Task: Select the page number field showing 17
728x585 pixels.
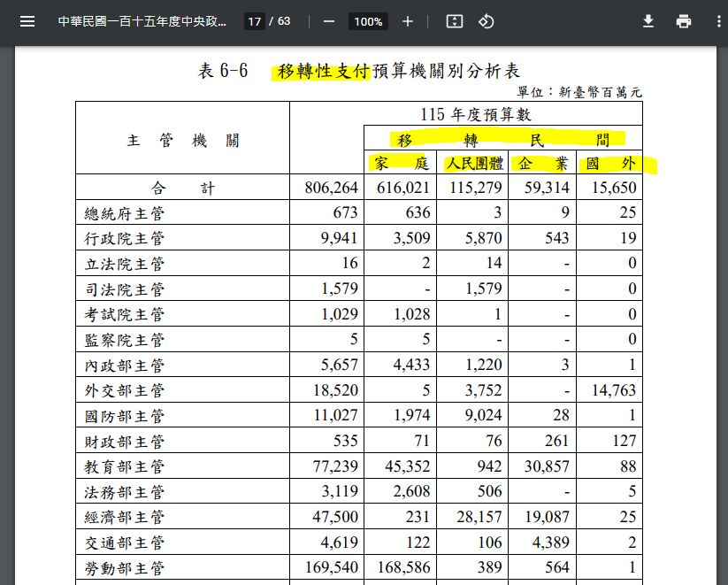Action: click(255, 22)
